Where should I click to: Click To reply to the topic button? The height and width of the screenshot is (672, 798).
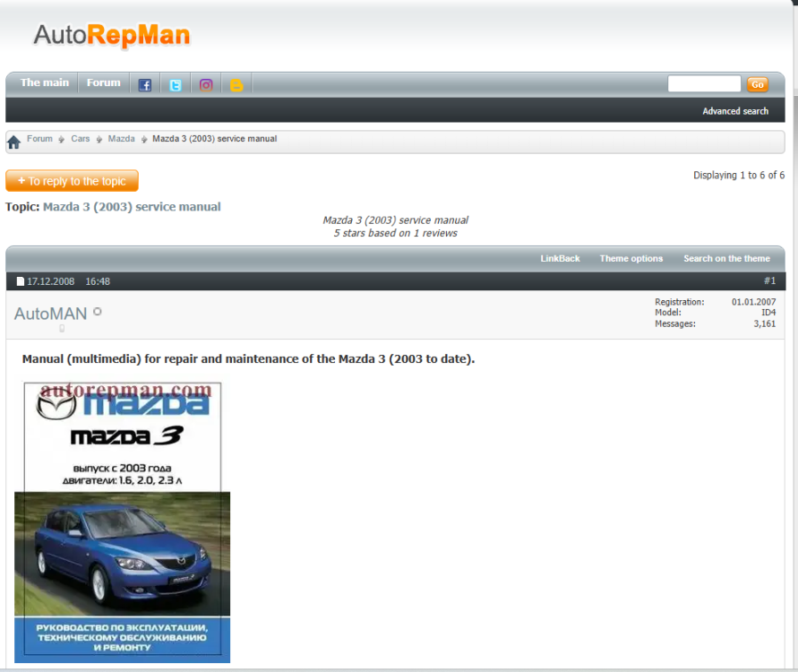point(72,181)
